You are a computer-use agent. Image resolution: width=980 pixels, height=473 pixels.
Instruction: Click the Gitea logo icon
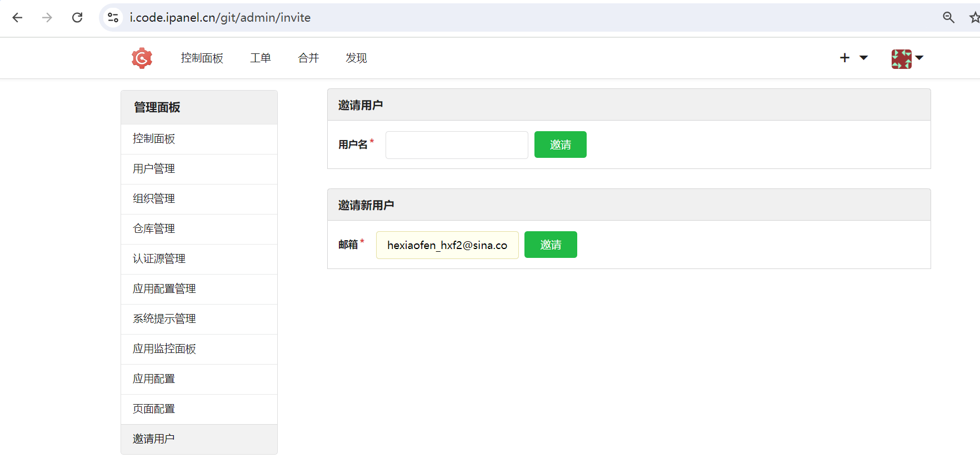(142, 58)
